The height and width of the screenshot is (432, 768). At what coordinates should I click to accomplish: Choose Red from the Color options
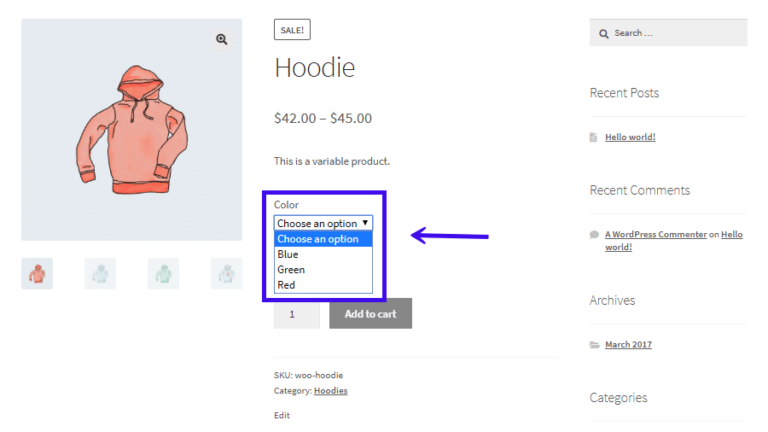[286, 285]
